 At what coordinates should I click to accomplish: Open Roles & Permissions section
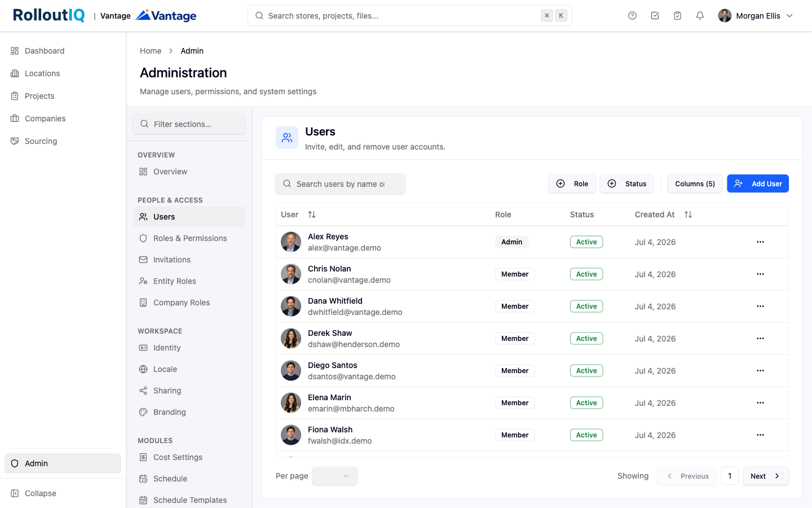tap(189, 238)
